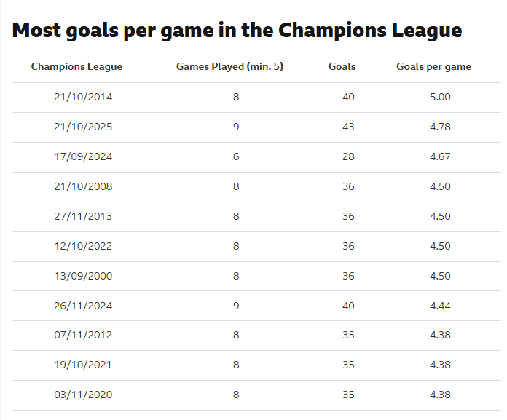Click the 5.00 goals per game value

(x=440, y=97)
